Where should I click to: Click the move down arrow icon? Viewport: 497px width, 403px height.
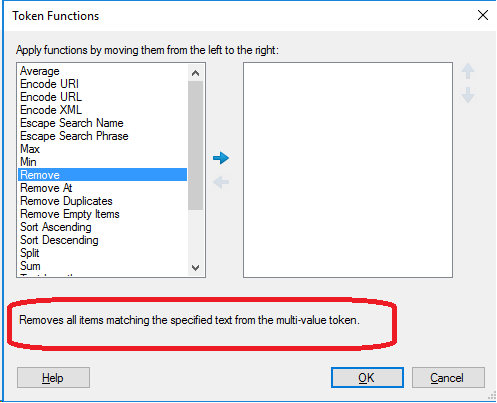(x=468, y=95)
